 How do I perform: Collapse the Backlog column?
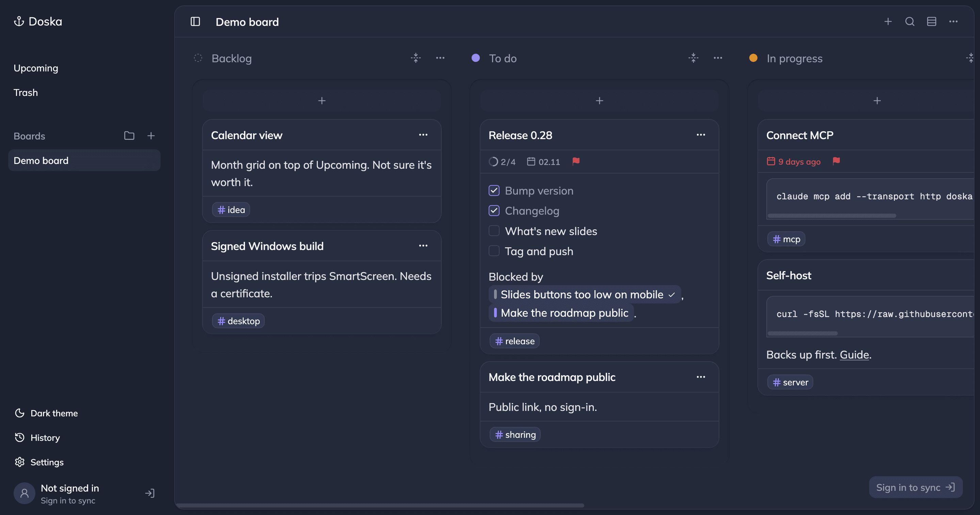(x=416, y=58)
